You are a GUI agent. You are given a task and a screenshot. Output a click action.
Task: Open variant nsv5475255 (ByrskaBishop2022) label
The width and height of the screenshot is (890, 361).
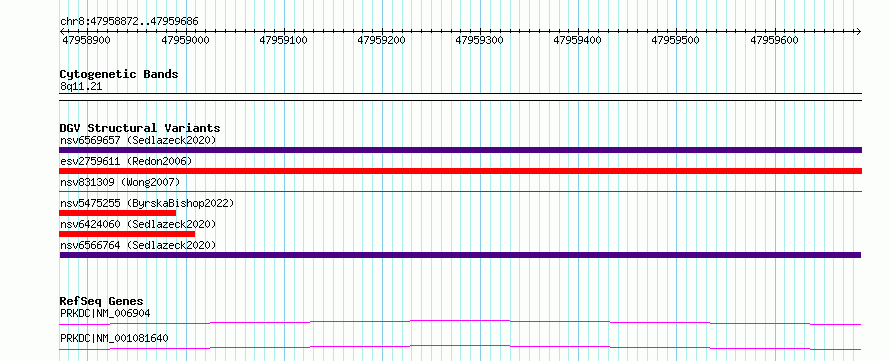click(x=147, y=203)
